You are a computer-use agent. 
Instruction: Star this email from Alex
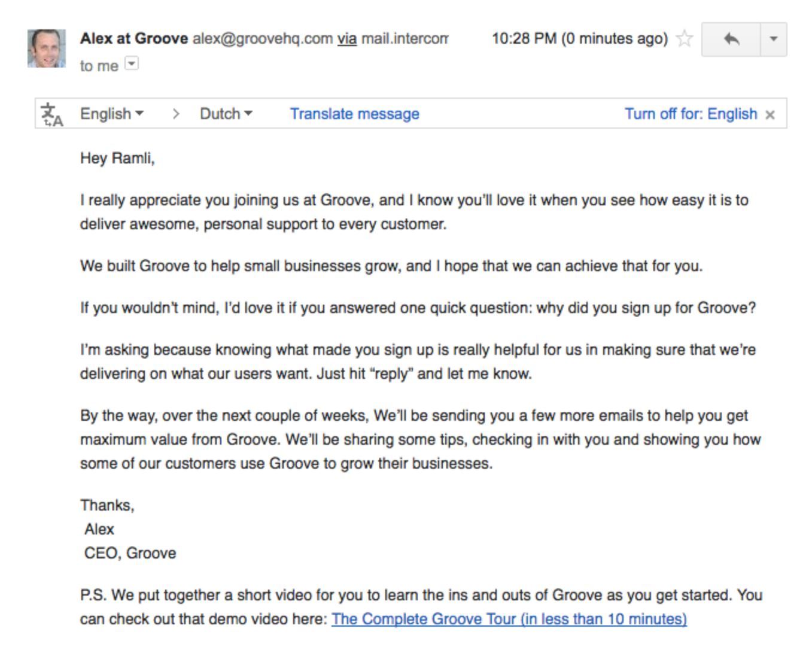pos(684,39)
